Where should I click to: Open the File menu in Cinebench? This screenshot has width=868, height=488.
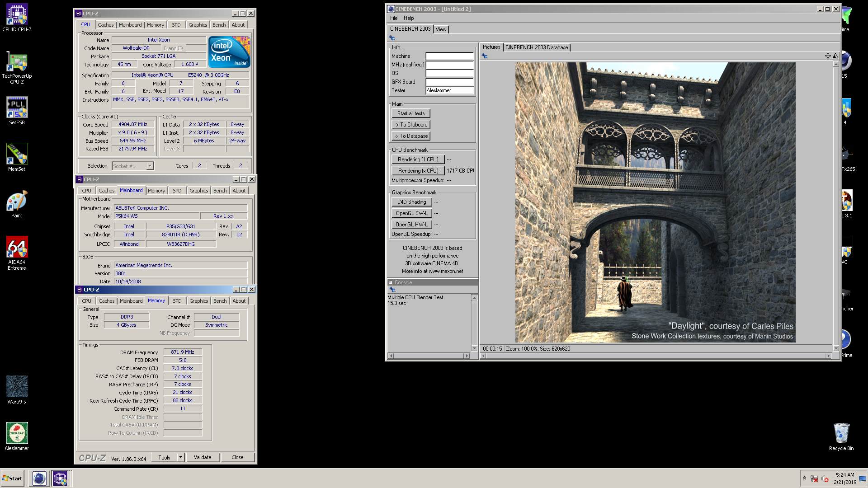tap(394, 18)
